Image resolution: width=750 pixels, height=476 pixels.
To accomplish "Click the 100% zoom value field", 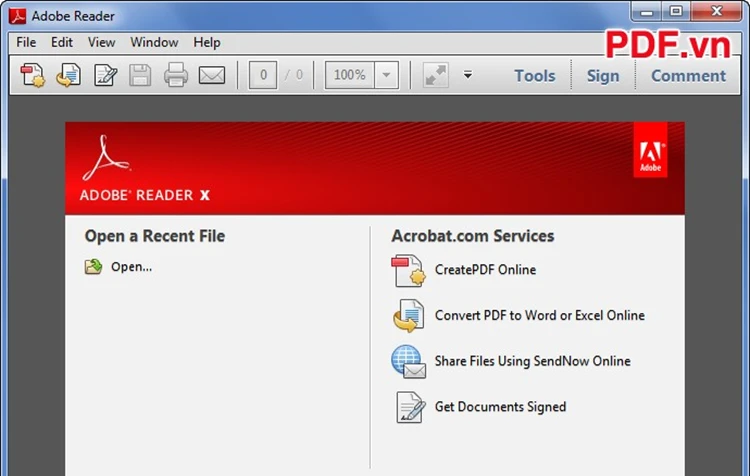I will (350, 75).
